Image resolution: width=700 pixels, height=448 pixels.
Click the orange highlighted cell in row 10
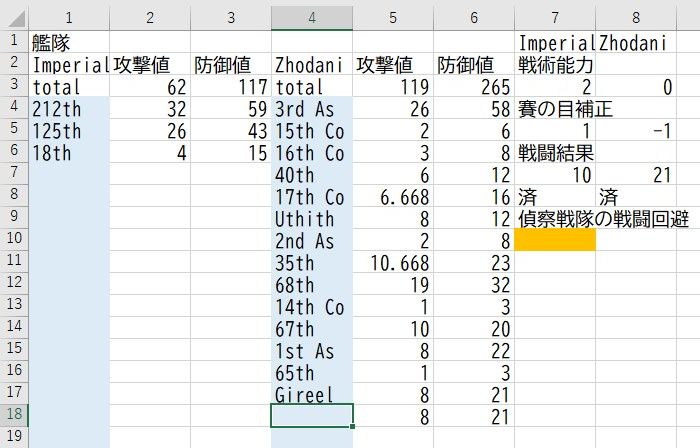555,240
